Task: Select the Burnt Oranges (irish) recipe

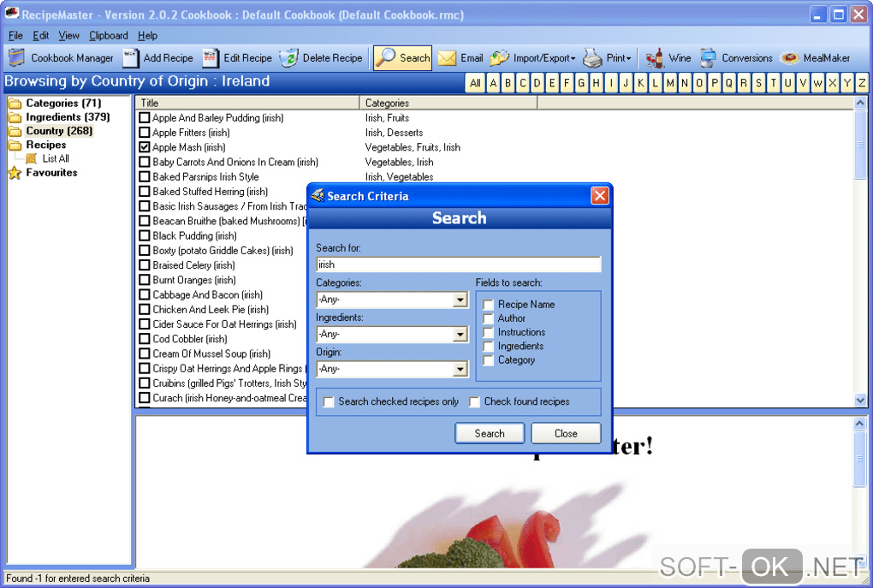Action: [x=194, y=280]
